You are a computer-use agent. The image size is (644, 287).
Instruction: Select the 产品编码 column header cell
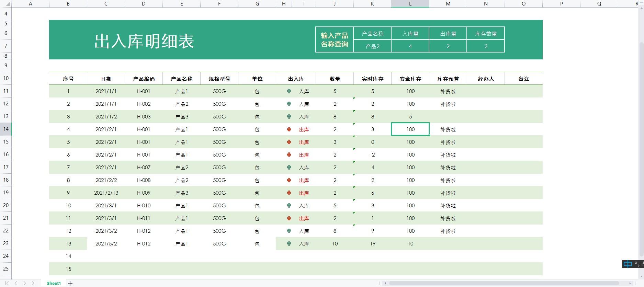(x=144, y=79)
